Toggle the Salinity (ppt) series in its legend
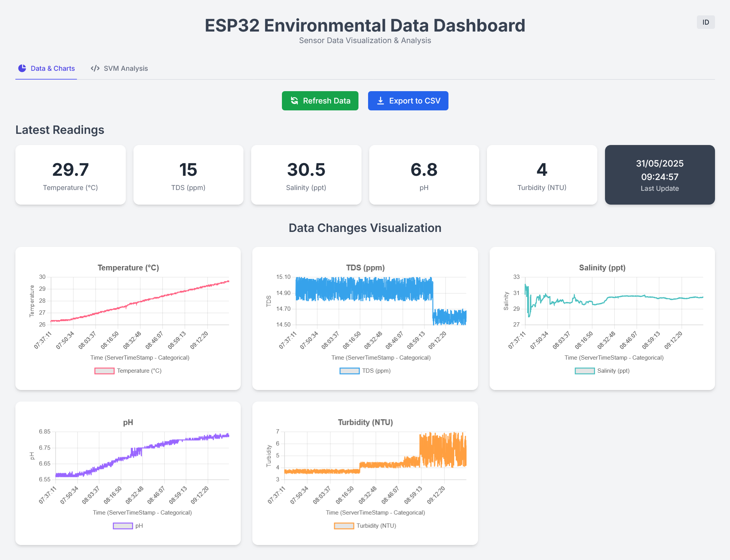The width and height of the screenshot is (730, 560). (602, 370)
